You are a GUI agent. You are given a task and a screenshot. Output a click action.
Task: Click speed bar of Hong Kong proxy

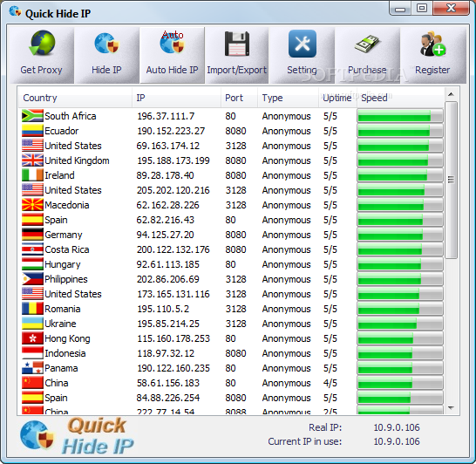tap(400, 338)
